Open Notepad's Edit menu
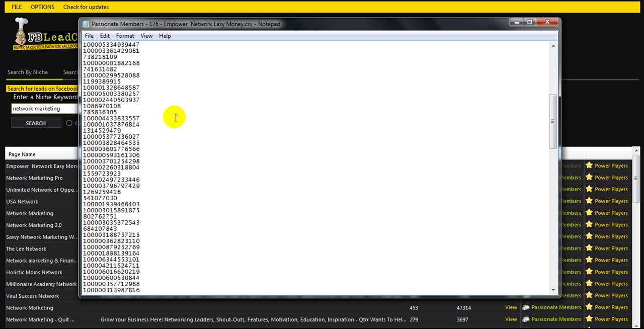The width and height of the screenshot is (644, 329). [105, 36]
